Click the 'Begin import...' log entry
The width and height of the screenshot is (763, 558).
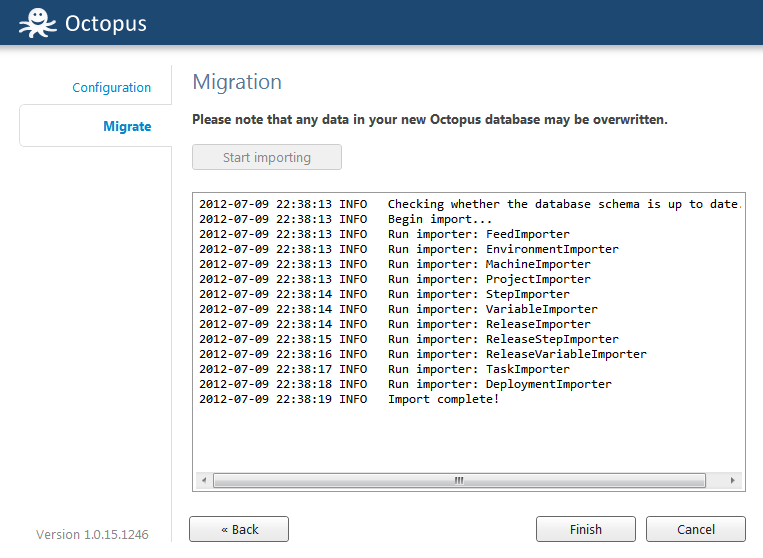pyautogui.click(x=345, y=219)
